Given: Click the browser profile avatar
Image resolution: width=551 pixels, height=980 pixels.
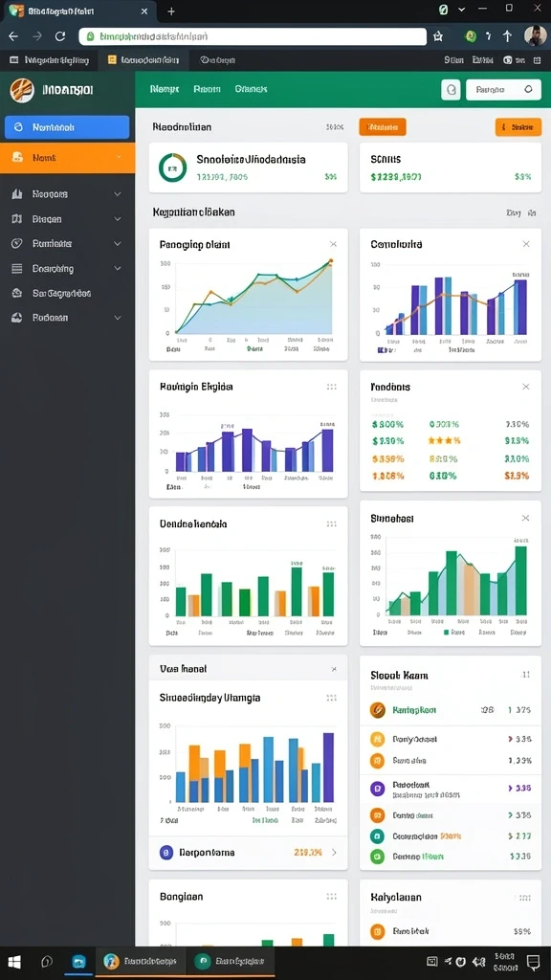Looking at the screenshot, I should point(535,35).
